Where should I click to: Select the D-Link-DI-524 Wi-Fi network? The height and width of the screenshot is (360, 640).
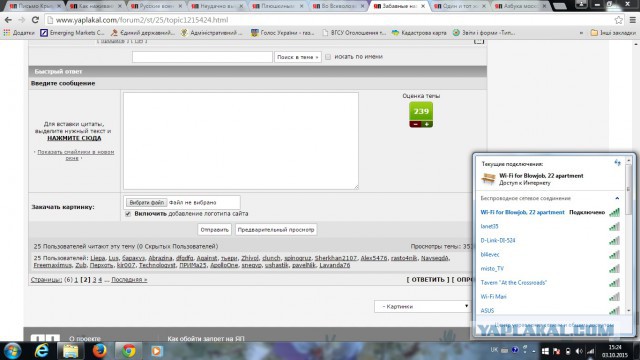tap(550, 240)
